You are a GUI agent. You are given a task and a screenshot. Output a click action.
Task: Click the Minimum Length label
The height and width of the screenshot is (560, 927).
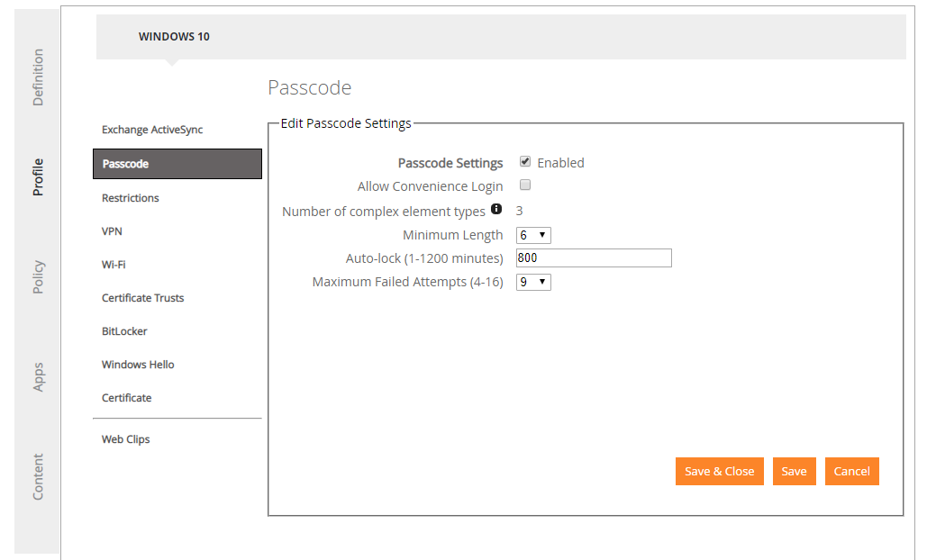(453, 235)
